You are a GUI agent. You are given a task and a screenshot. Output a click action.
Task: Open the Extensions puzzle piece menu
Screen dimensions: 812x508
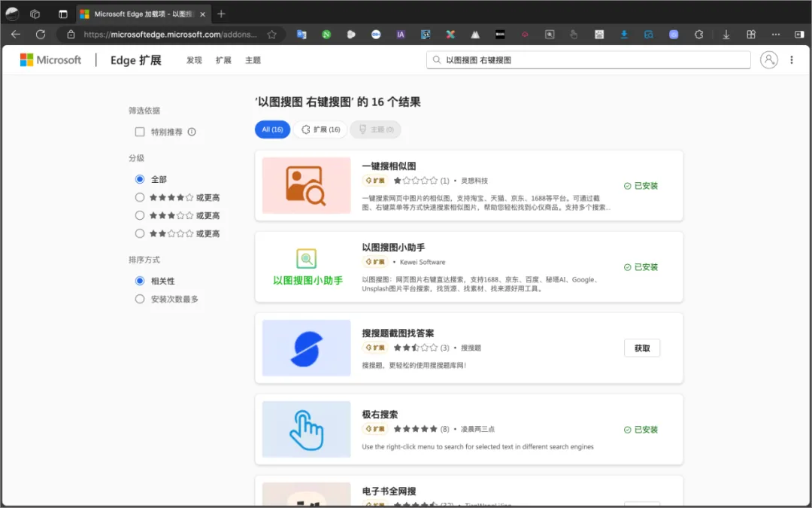698,34
